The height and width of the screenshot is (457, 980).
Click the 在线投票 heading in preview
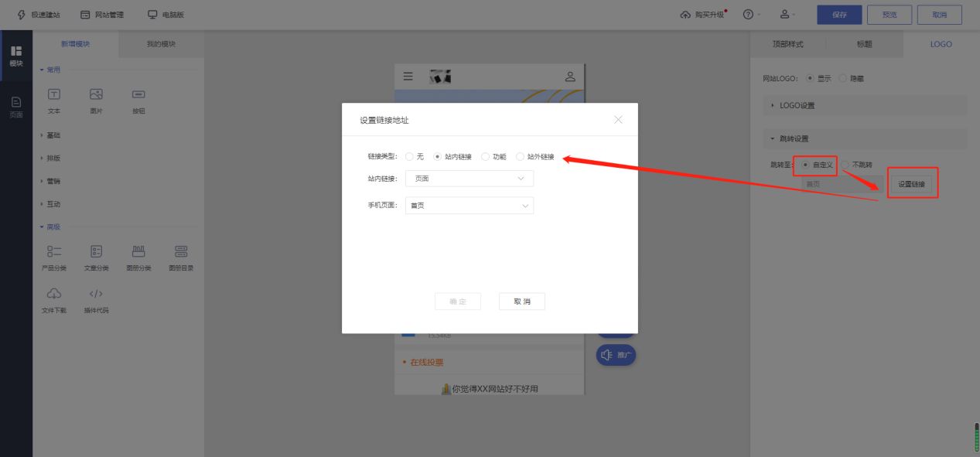[x=427, y=362]
